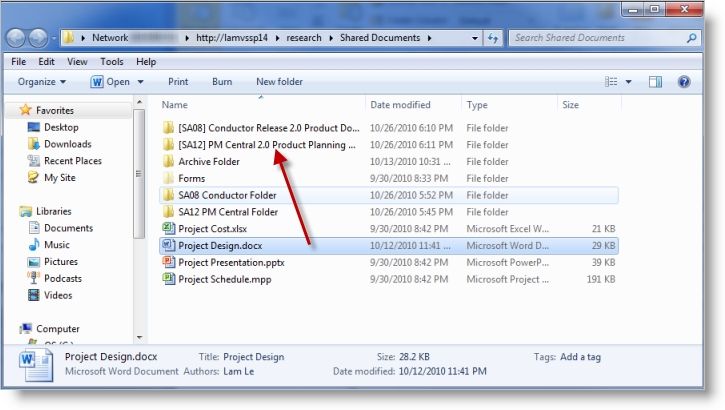This screenshot has width=725, height=410.
Task: Open the Podcasts library
Action: click(x=63, y=278)
